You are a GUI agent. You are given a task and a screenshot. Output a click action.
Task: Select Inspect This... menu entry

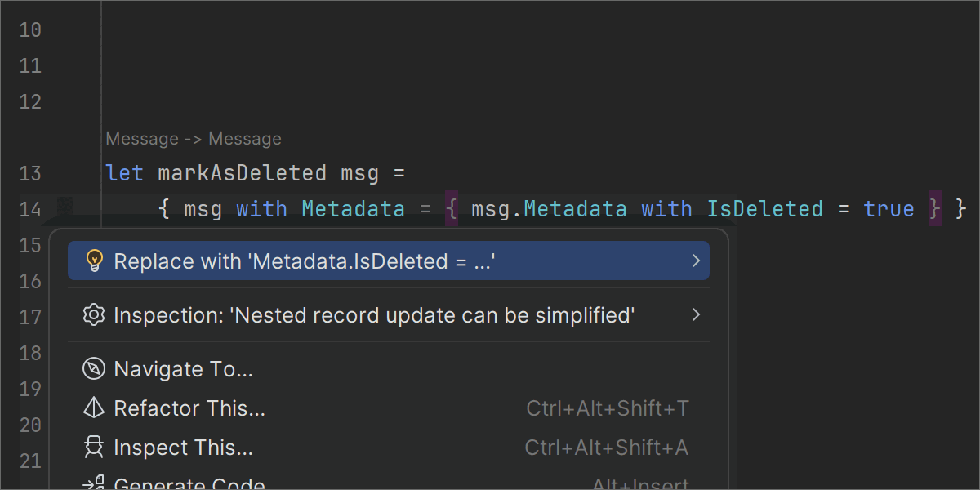(x=184, y=448)
